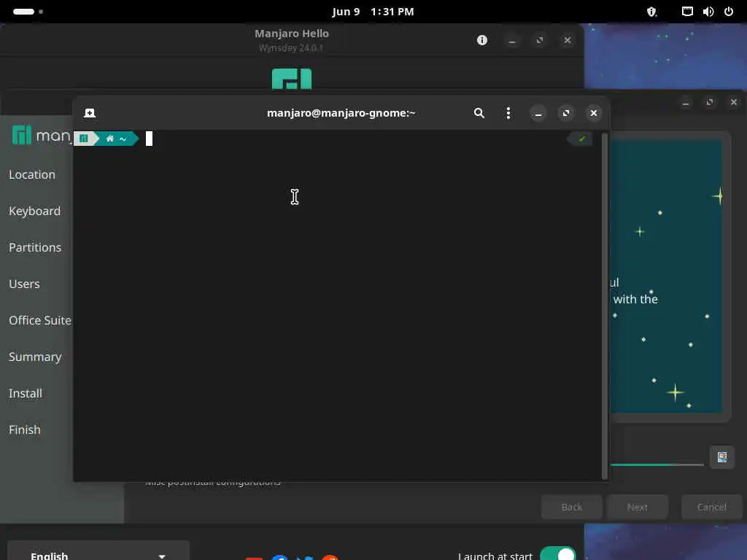747x560 pixels.
Task: Click the Manjaro icon in terminal prompt
Action: [x=84, y=139]
